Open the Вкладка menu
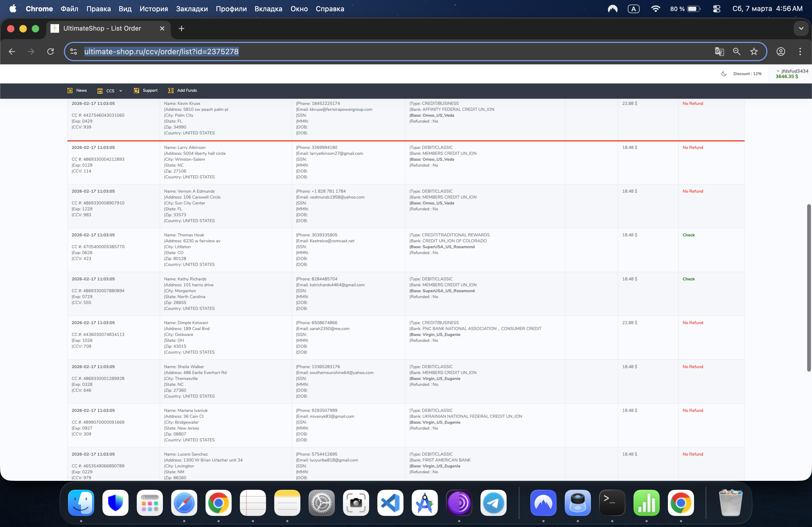812x527 pixels. click(x=269, y=9)
